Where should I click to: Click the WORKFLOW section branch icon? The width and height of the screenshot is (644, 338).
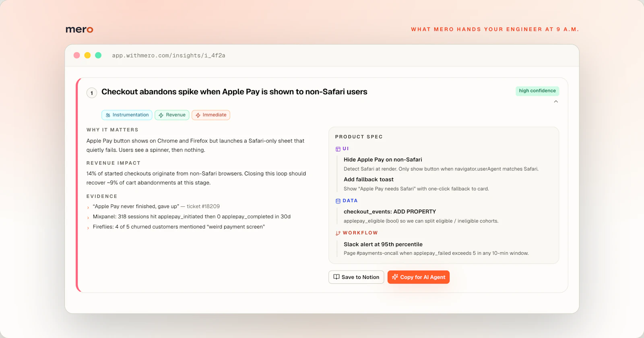coord(338,233)
